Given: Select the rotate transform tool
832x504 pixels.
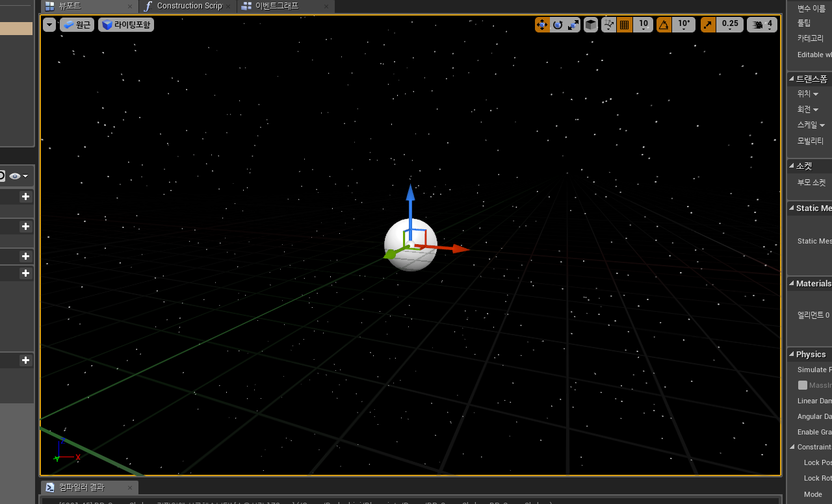Looking at the screenshot, I should click(x=558, y=25).
